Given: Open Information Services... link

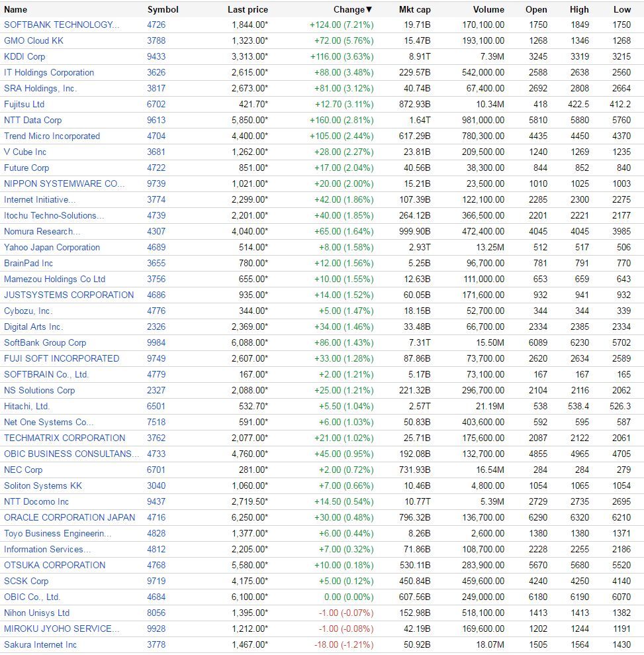Looking at the screenshot, I should pos(47,548).
